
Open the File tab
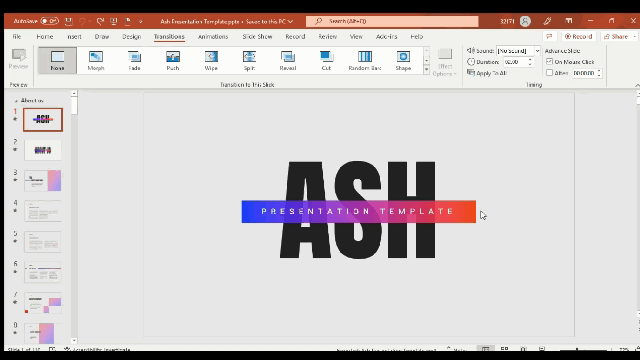coord(17,36)
